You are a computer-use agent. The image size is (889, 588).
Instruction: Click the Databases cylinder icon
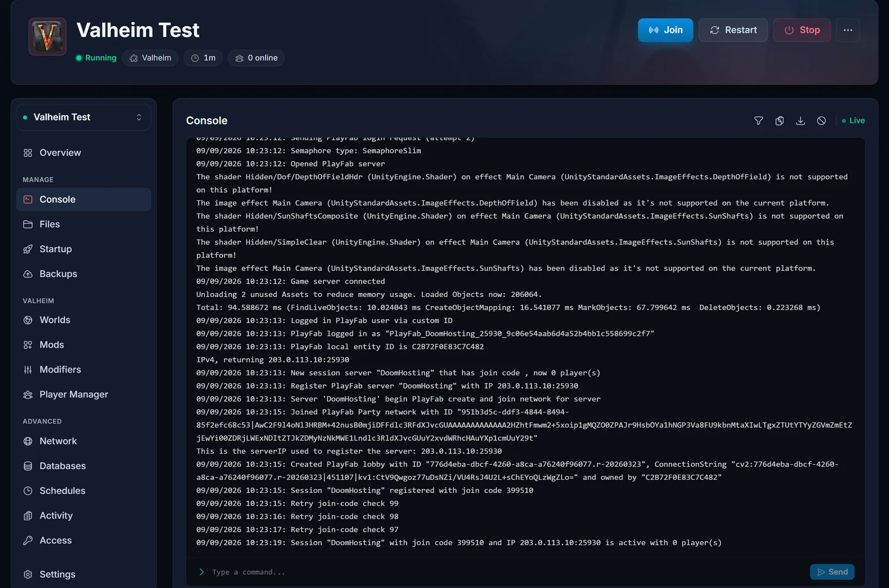28,466
